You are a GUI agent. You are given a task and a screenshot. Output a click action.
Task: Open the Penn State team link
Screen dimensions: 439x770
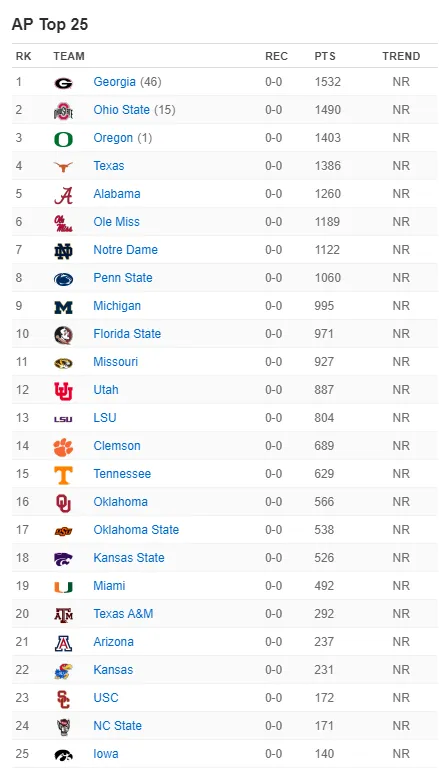click(123, 278)
